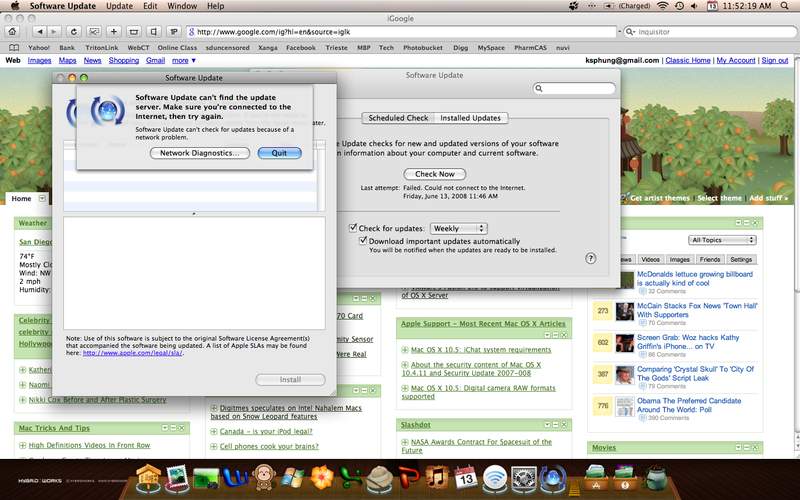
Task: Click the Quit button
Action: (x=279, y=153)
